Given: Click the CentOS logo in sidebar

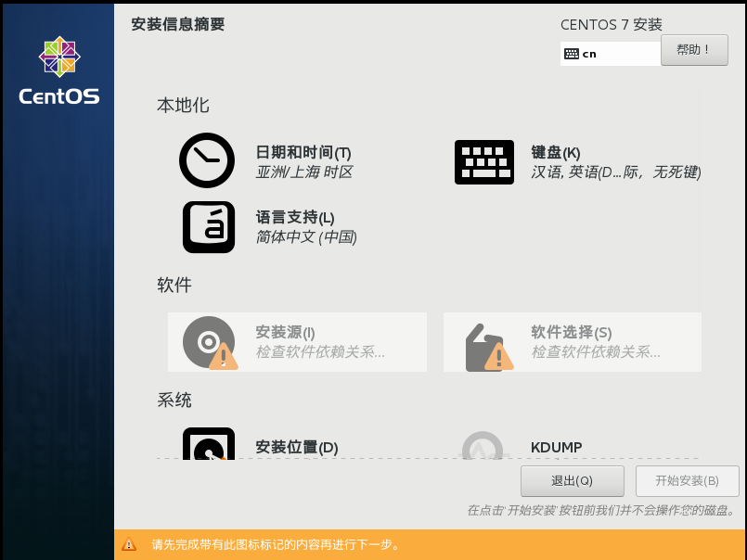Looking at the screenshot, I should coord(59,70).
